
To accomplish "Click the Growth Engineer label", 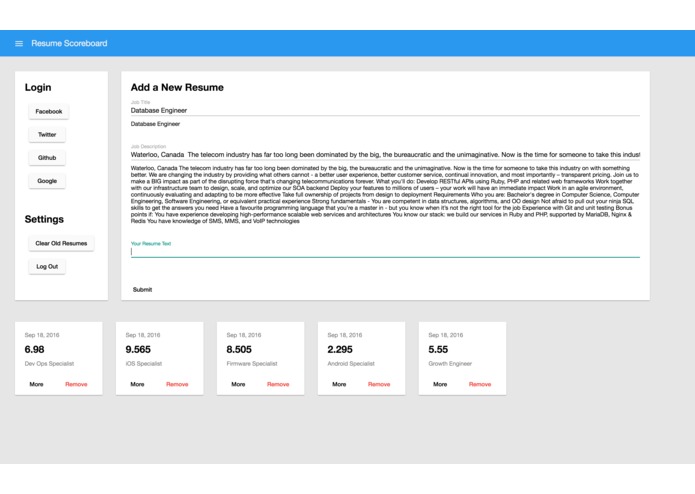I will [x=450, y=364].
